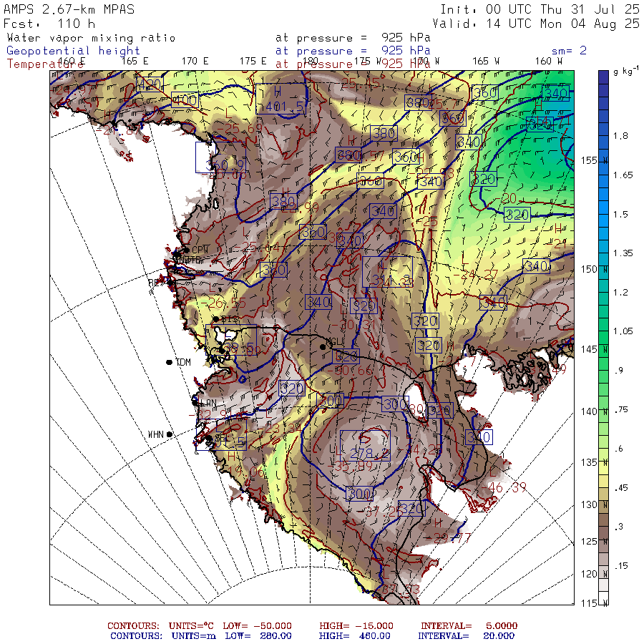Select the boxed low '314.2' height label
Viewport: 644px width, 644px height.
pos(387,271)
